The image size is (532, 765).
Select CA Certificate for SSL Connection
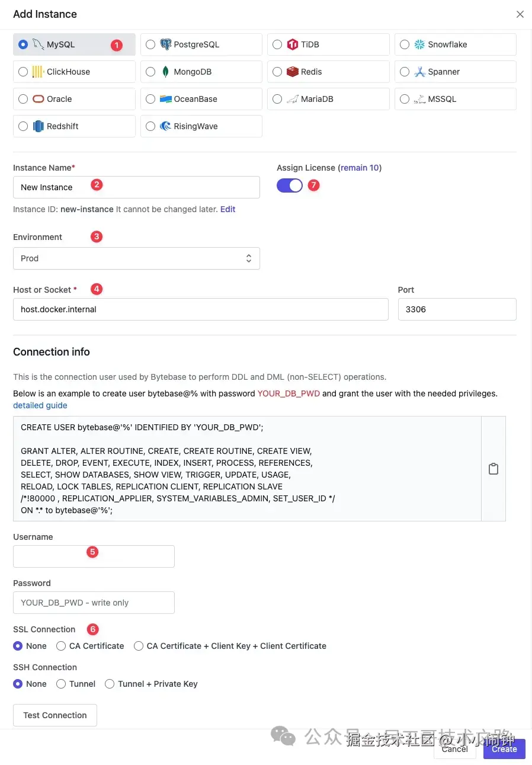click(61, 646)
